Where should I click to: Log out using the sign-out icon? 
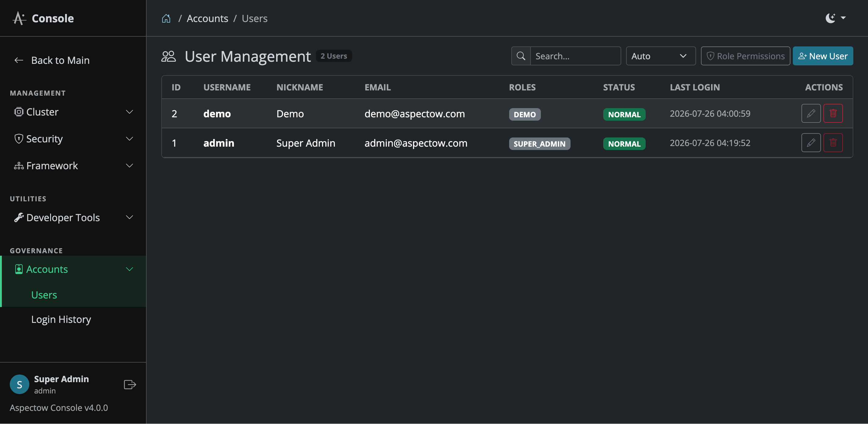(x=130, y=385)
